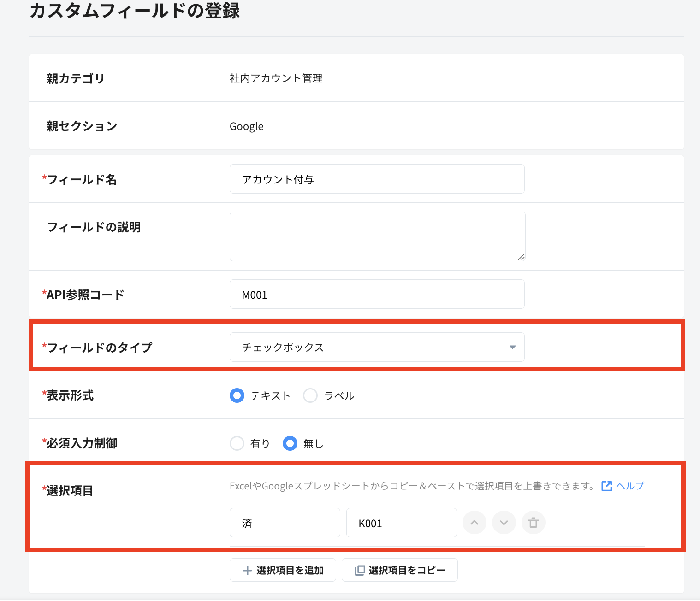Click the dropdown arrow next to チェックボックス
Screen dimensions: 700x601
[x=512, y=347]
